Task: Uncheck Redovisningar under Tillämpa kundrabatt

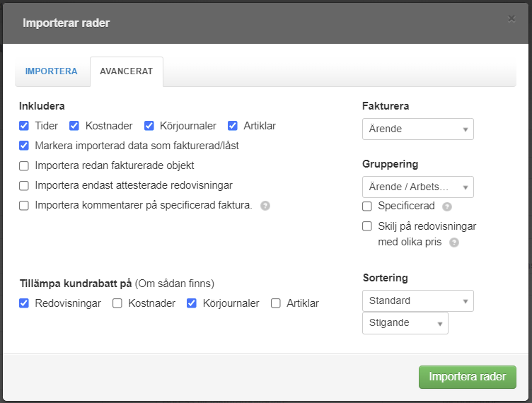Action: click(24, 303)
